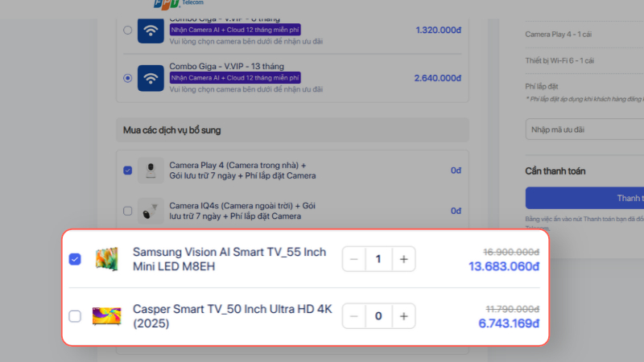Click the 6.743.169đ discounted price
Screen dimensions: 644x362
tap(509, 323)
